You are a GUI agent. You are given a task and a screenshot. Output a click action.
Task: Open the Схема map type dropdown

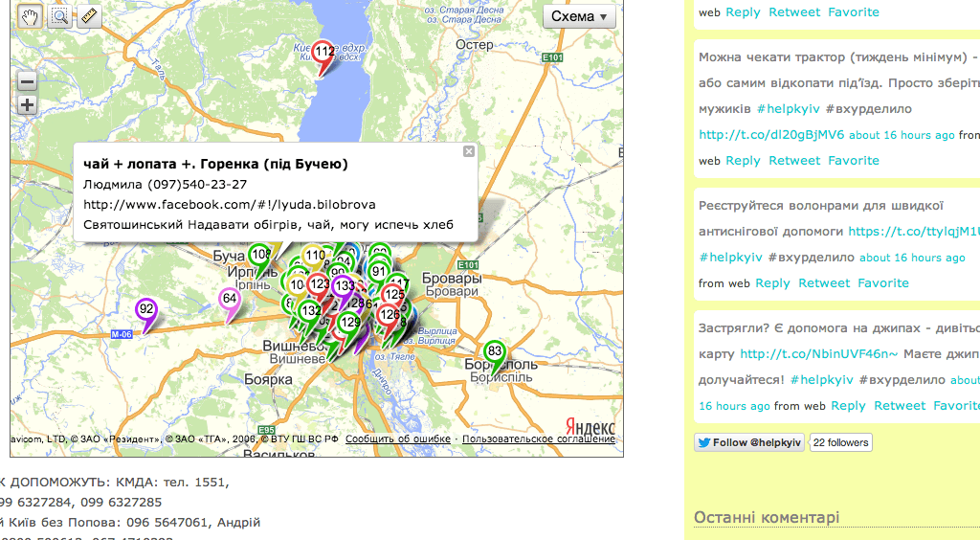pos(579,16)
